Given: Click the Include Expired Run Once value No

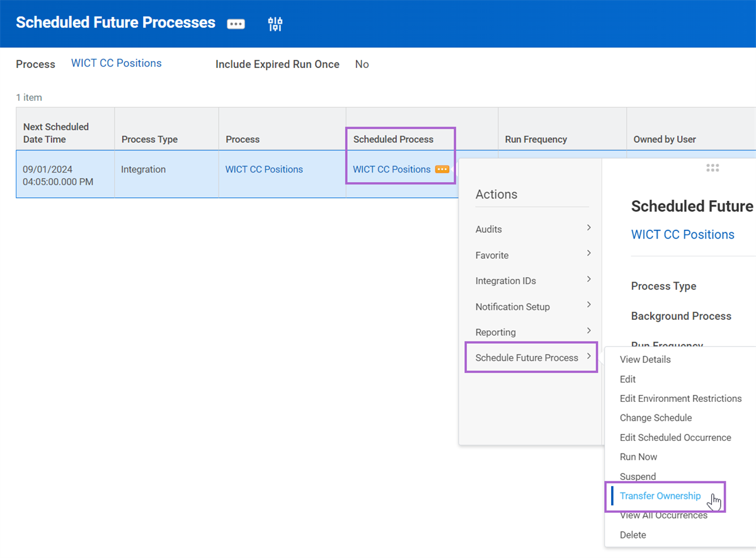Looking at the screenshot, I should point(362,64).
